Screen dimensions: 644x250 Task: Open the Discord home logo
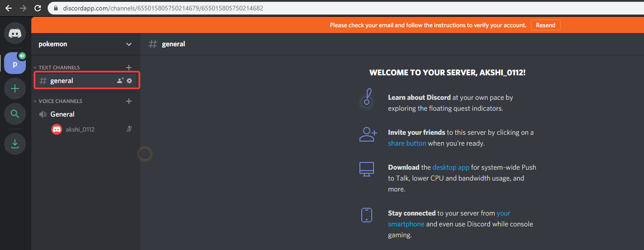15,33
